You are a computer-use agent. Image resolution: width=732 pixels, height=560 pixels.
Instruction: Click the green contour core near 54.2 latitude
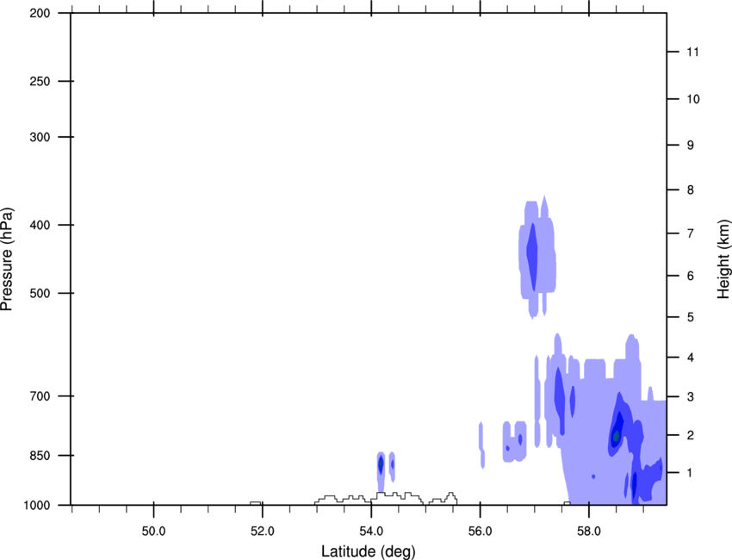tap(381, 464)
